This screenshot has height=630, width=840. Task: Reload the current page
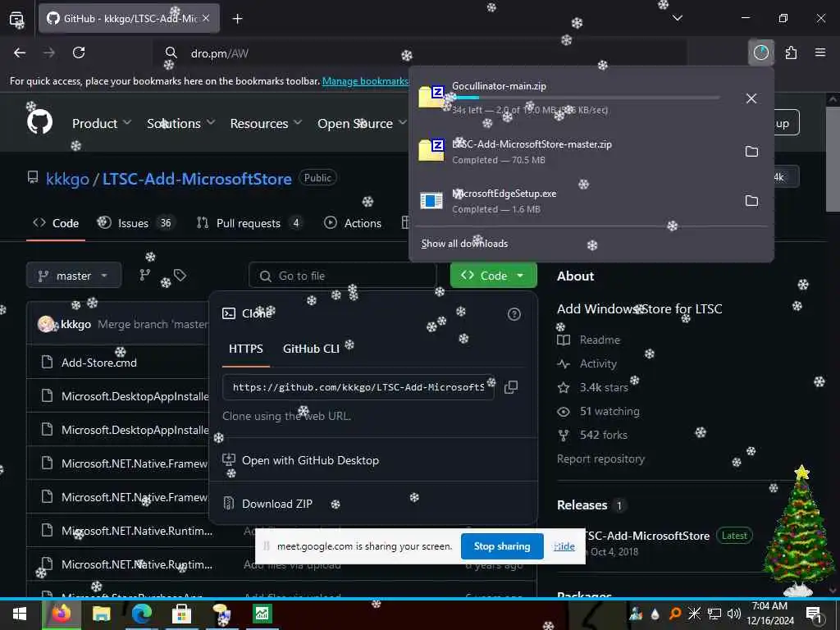pyautogui.click(x=79, y=52)
